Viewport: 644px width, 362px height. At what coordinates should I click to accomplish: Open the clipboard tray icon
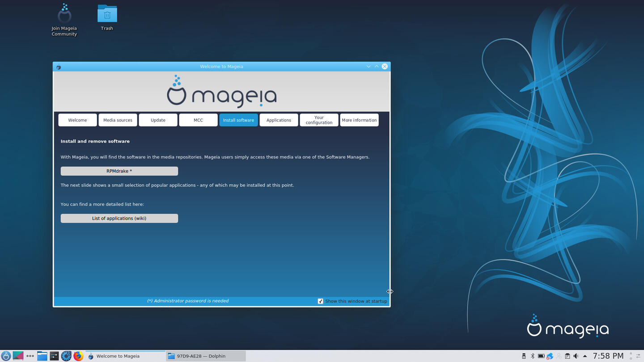(567, 356)
